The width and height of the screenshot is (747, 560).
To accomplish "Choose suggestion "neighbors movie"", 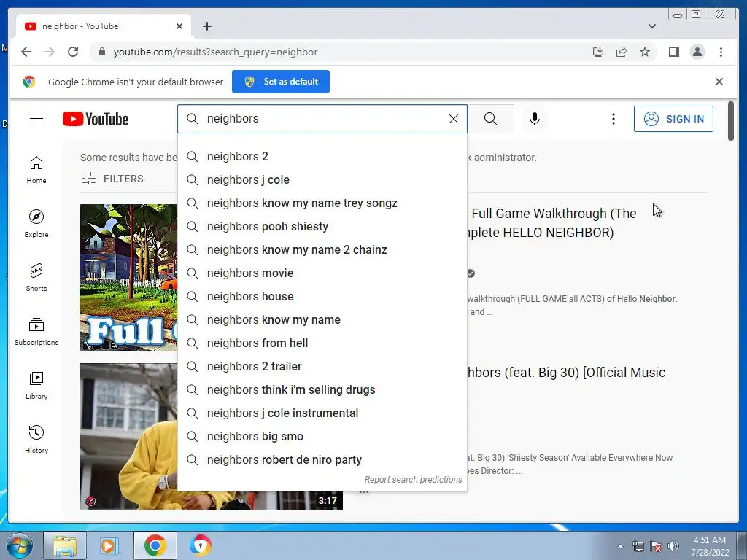I will tap(322, 273).
